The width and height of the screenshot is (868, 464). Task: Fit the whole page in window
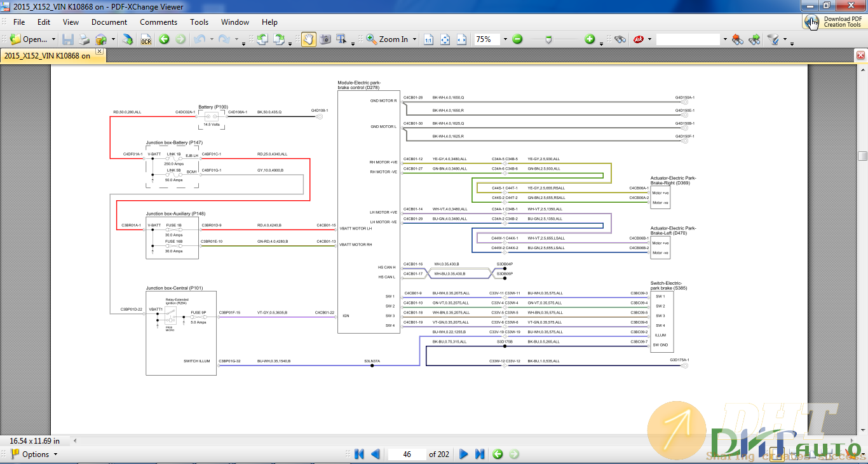tap(445, 39)
